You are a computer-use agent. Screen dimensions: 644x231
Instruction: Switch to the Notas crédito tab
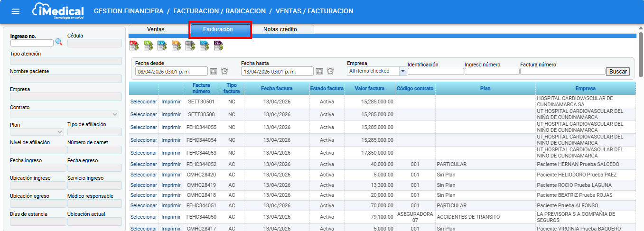[x=280, y=29]
